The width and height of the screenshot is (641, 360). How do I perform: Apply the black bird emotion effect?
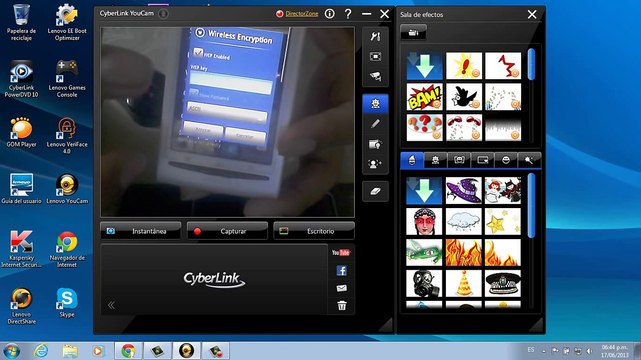[464, 97]
